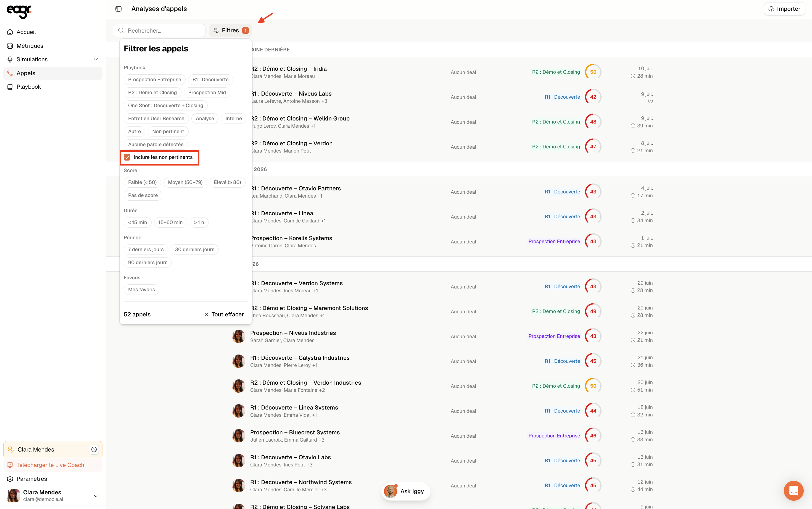The height and width of the screenshot is (509, 812).
Task: Toggle the Filtres button
Action: coord(230,30)
